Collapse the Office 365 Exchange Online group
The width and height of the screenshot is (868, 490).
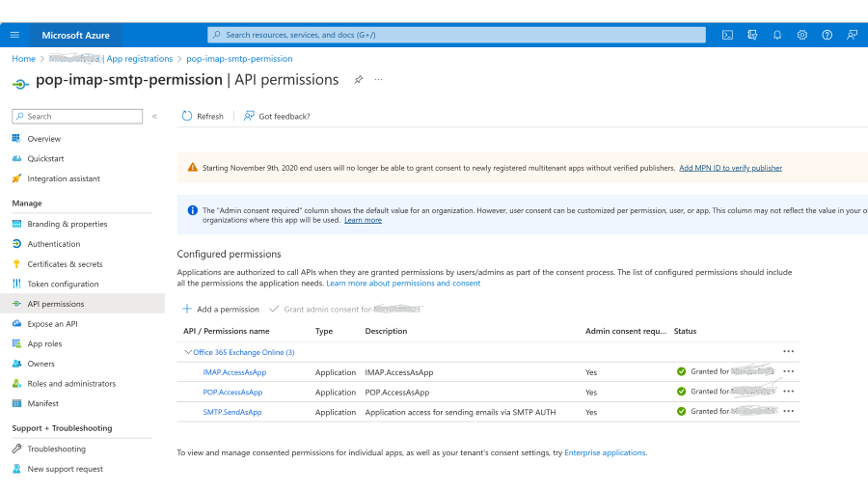188,352
